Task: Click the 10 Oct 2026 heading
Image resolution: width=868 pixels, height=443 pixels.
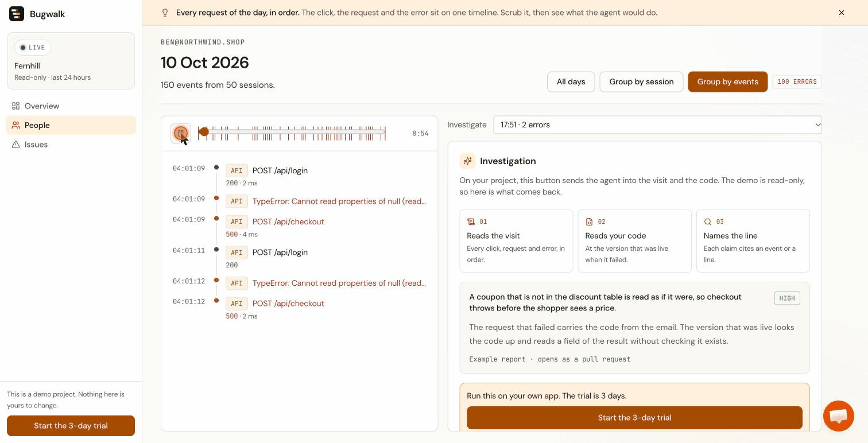Action: 205,63
